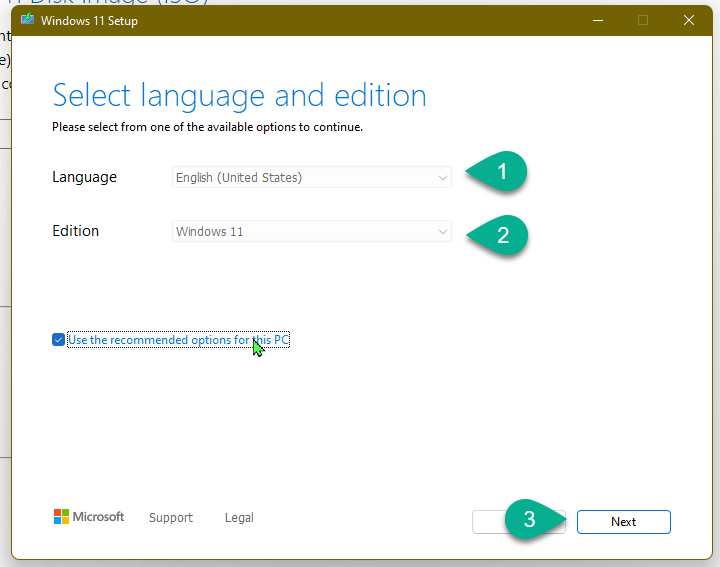This screenshot has width=720, height=567.
Task: Click the 'Edition' field label
Action: pyautogui.click(x=75, y=230)
